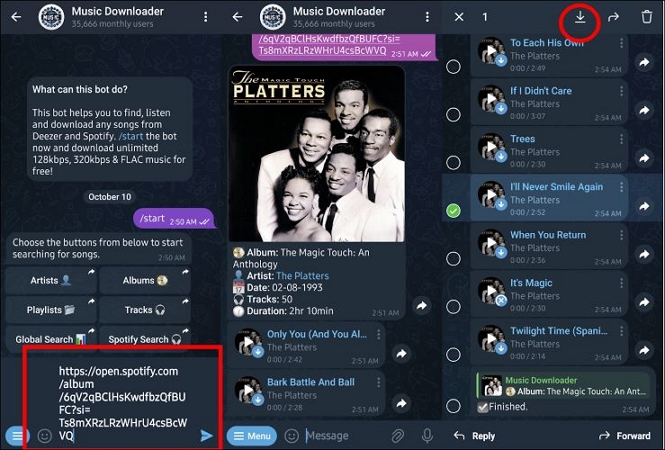Choose the Artists button
Image resolution: width=665 pixels, height=450 pixels.
pyautogui.click(x=50, y=280)
